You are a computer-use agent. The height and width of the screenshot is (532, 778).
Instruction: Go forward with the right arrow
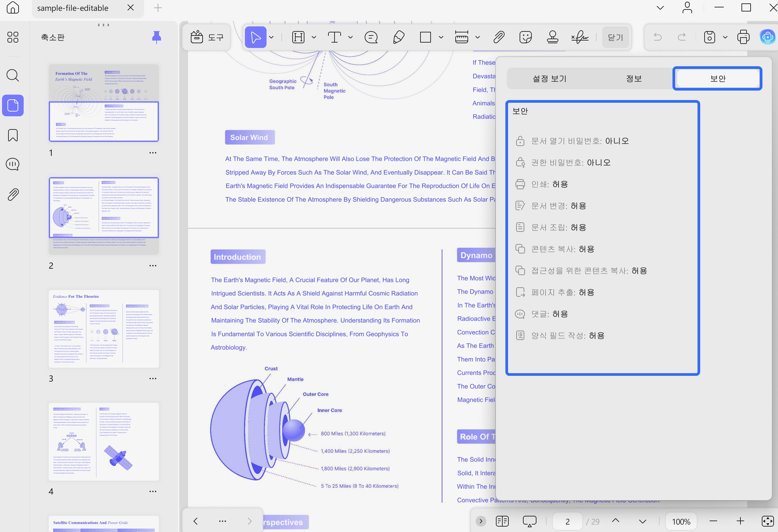click(x=250, y=521)
